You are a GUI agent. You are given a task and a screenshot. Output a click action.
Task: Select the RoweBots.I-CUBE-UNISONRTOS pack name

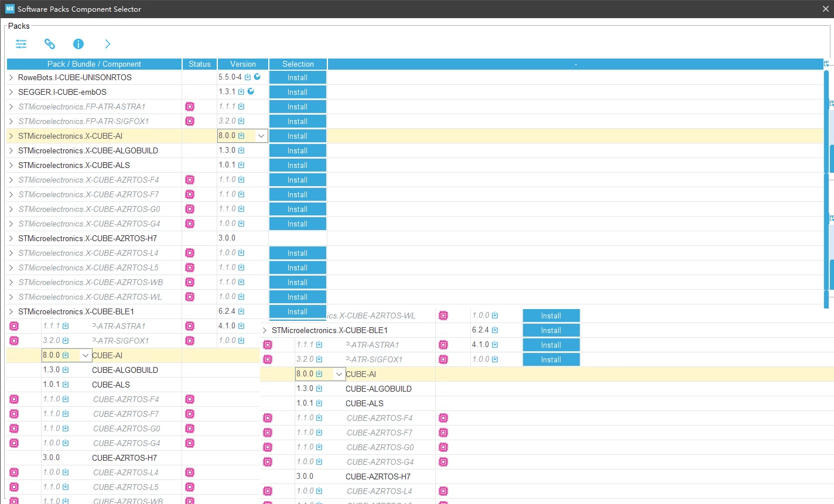75,77
